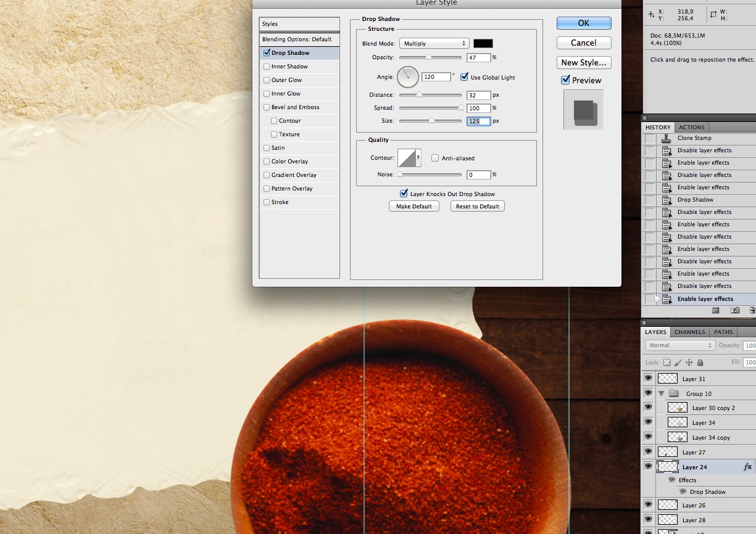The width and height of the screenshot is (756, 534).
Task: Click the Noise slider handle
Action: [x=399, y=175]
